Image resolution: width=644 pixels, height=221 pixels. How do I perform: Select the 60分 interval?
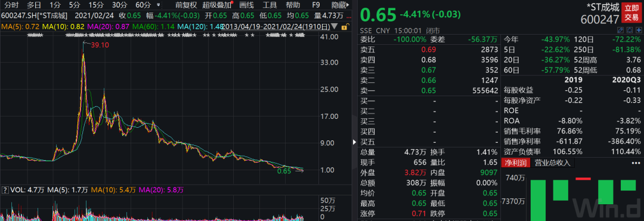(143, 5)
